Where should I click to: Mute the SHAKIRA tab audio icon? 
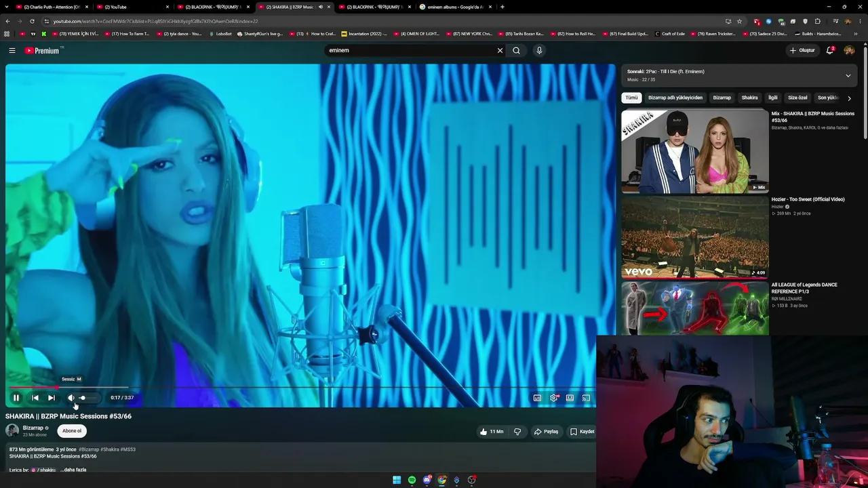(x=320, y=7)
